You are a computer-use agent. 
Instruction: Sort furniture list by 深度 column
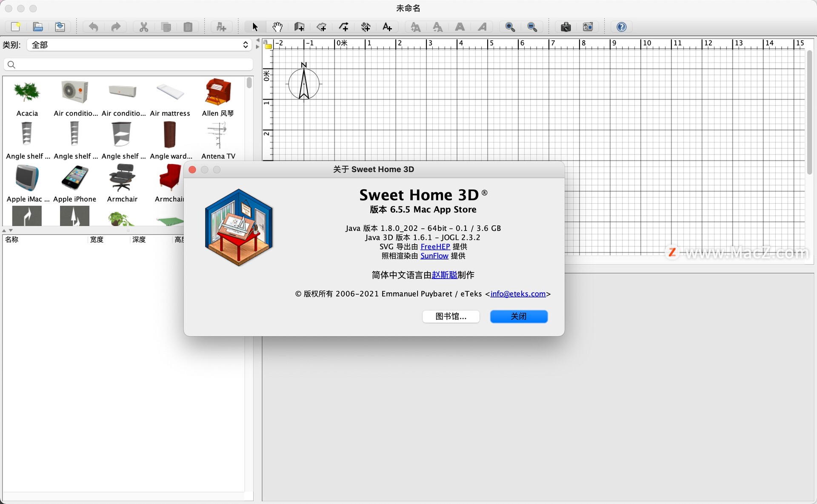151,239
